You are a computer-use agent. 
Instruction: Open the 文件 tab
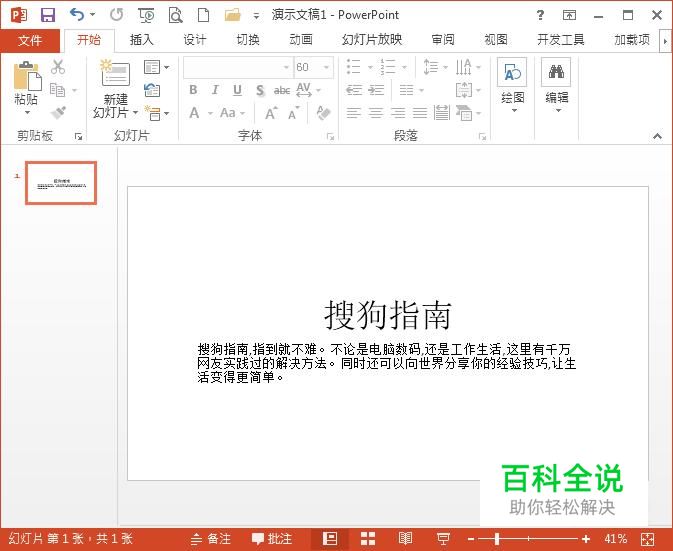click(x=30, y=40)
